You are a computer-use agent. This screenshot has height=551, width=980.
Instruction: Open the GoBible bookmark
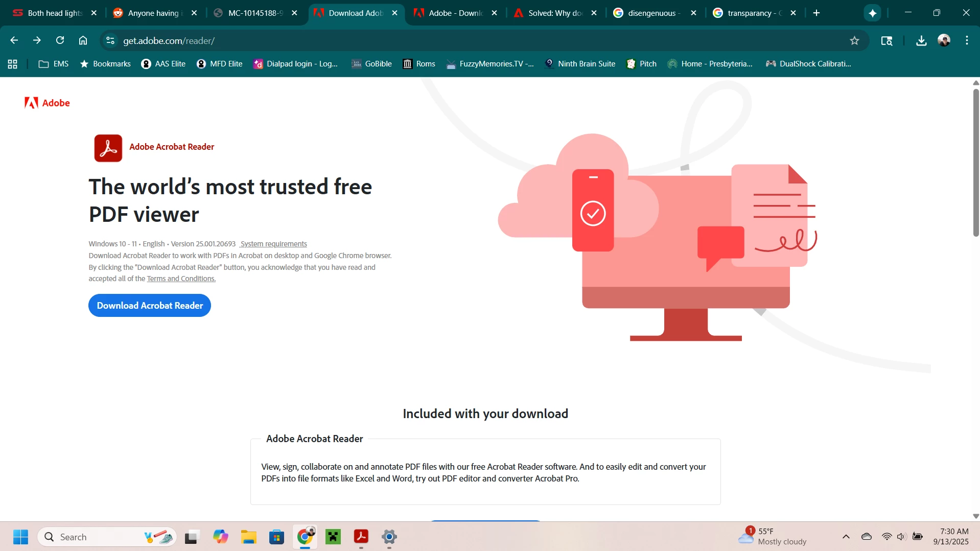point(372,64)
